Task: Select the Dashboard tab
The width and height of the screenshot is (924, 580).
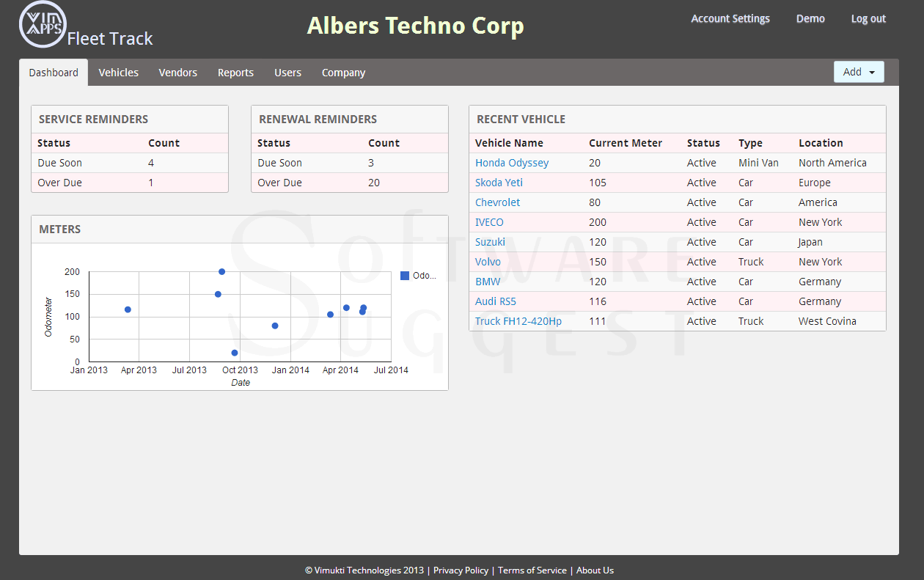Action: (x=54, y=73)
